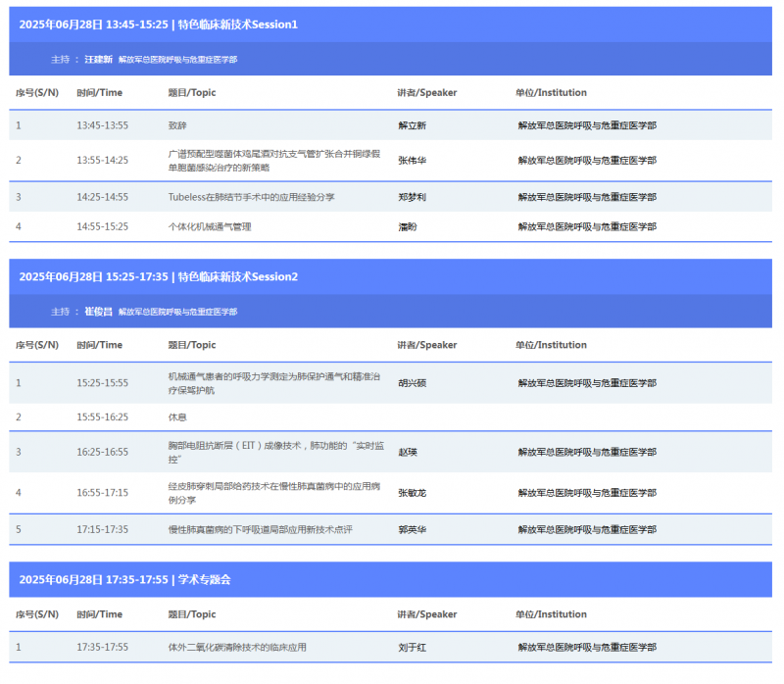Click speaker 张伟华
784x684 pixels.
pos(412,161)
